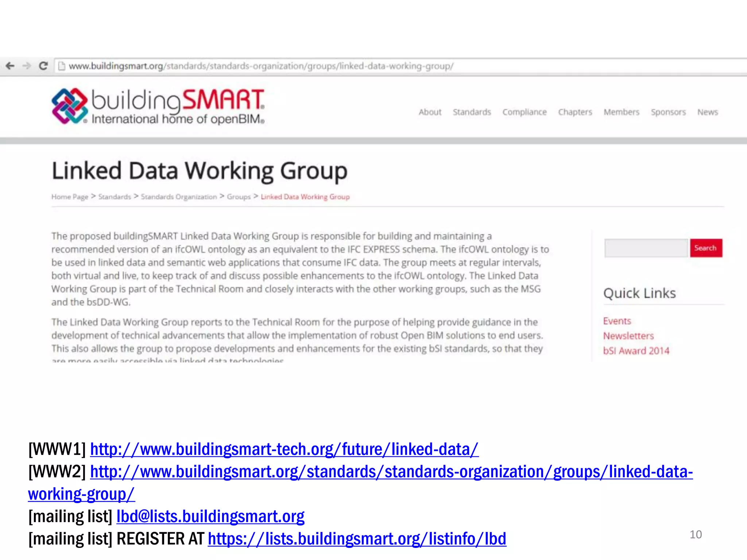
Task: Click Linked Data Working Group breadcrumb
Action: (x=305, y=197)
